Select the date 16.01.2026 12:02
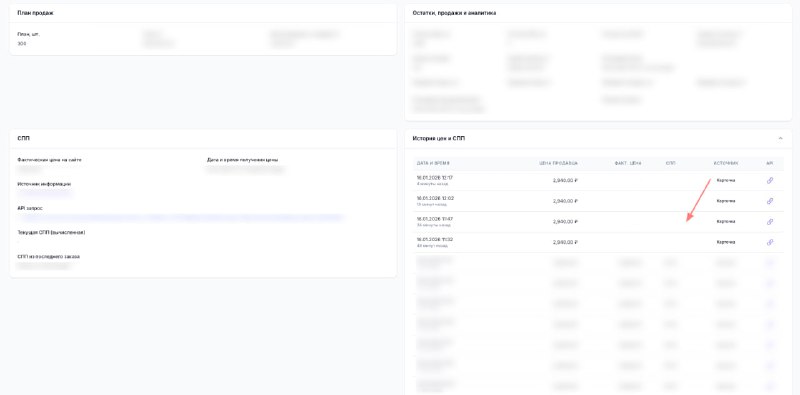The image size is (800, 395). pos(435,198)
